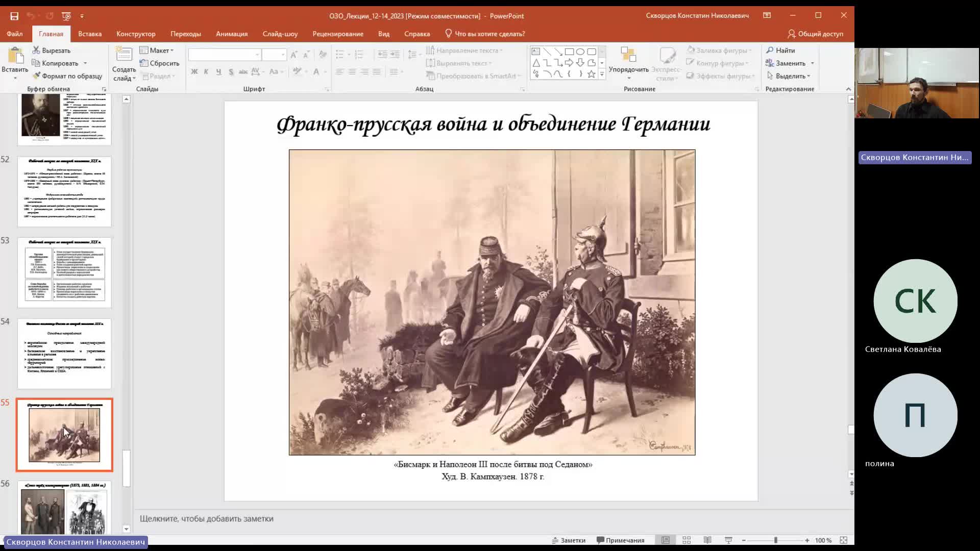Open the Select (Выделить) dropdown

tap(789, 76)
